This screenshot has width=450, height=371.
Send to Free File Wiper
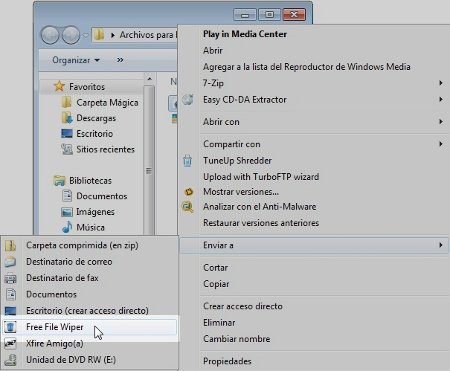89,327
